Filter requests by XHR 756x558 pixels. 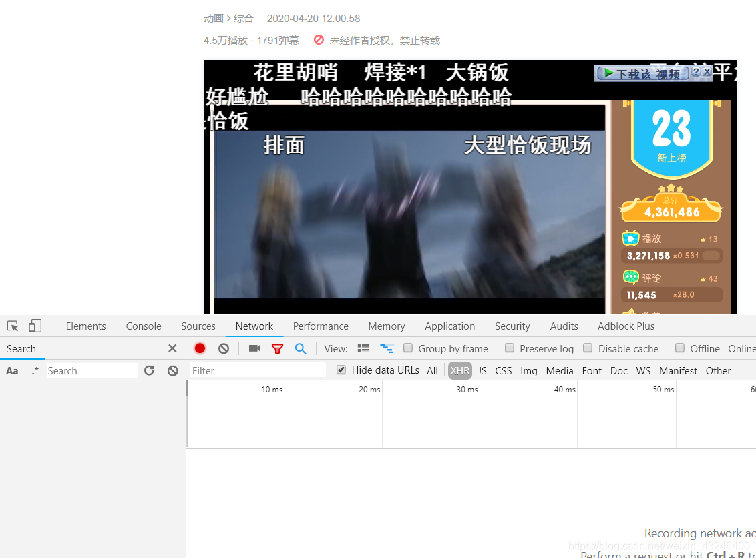click(460, 371)
